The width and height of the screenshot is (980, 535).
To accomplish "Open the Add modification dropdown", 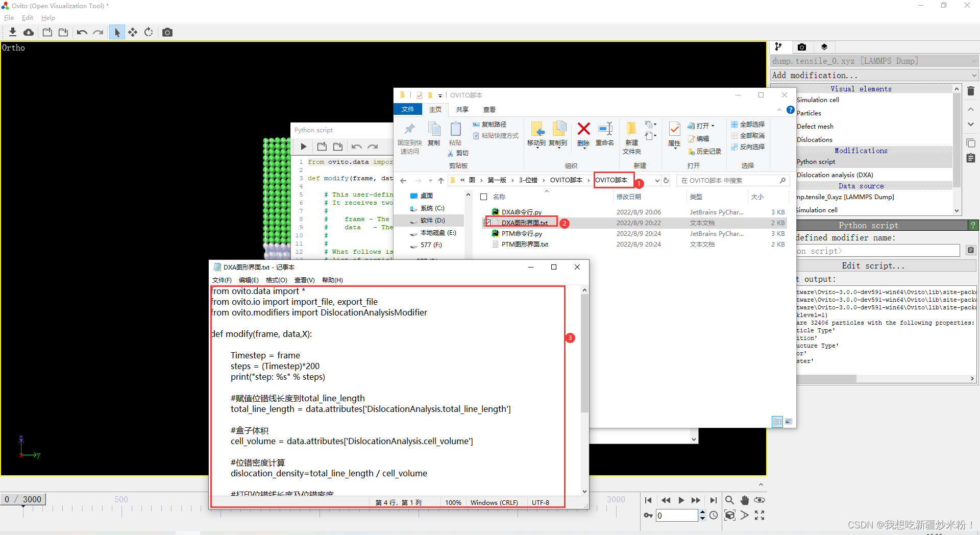I will (873, 75).
